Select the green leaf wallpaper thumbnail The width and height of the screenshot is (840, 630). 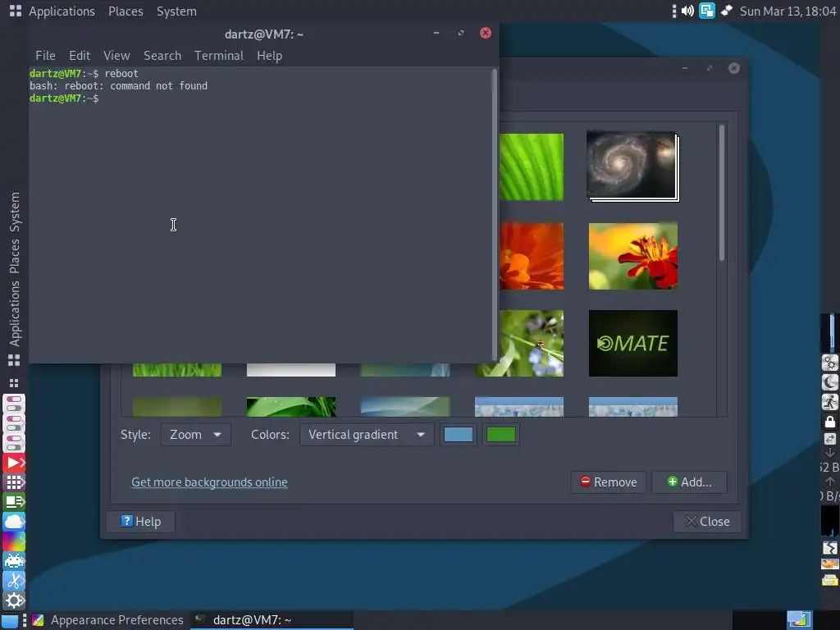coord(532,167)
